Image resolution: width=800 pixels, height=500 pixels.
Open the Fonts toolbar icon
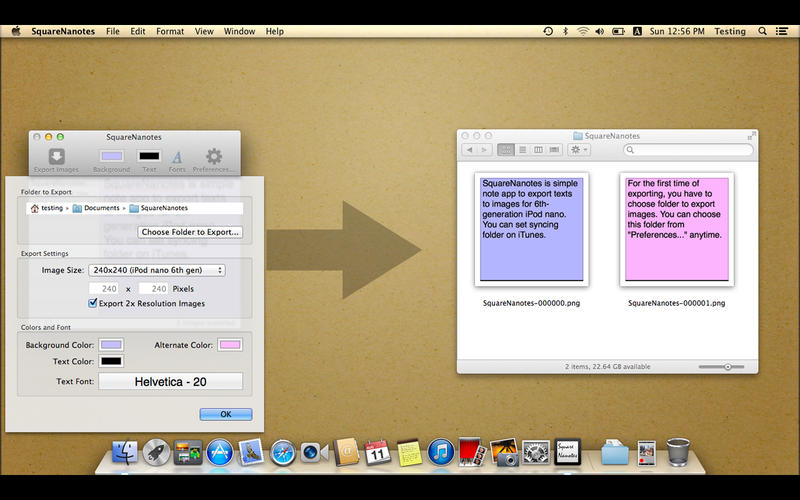coord(177,157)
